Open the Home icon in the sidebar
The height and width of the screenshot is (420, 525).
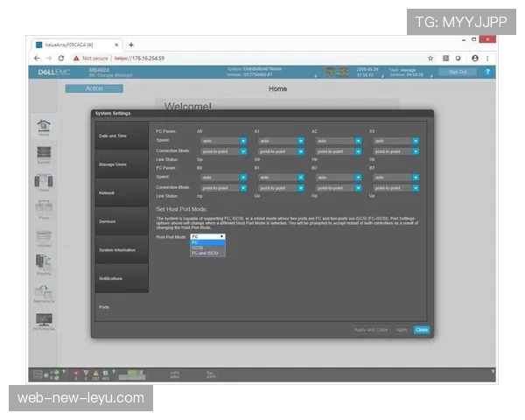(44, 128)
